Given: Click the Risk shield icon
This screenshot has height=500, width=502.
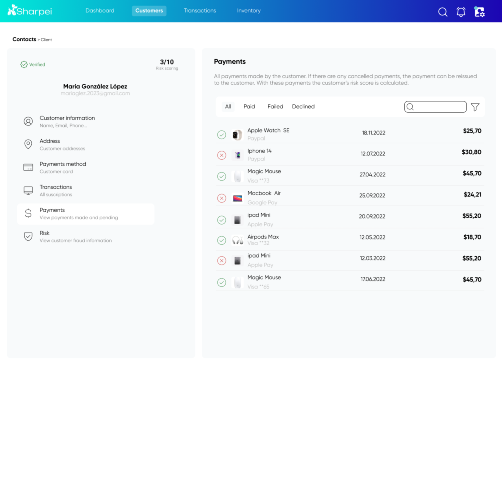Looking at the screenshot, I should (x=28, y=236).
